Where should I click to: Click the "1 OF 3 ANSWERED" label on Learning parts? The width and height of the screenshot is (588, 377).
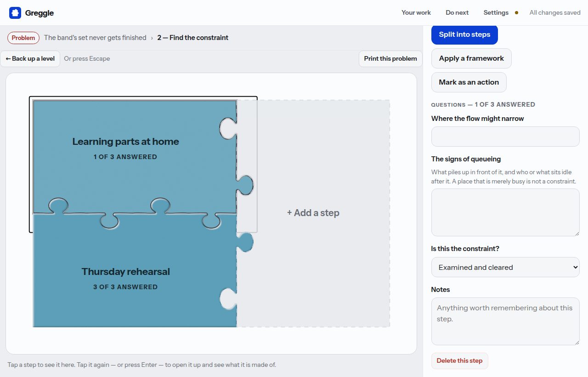(x=125, y=157)
